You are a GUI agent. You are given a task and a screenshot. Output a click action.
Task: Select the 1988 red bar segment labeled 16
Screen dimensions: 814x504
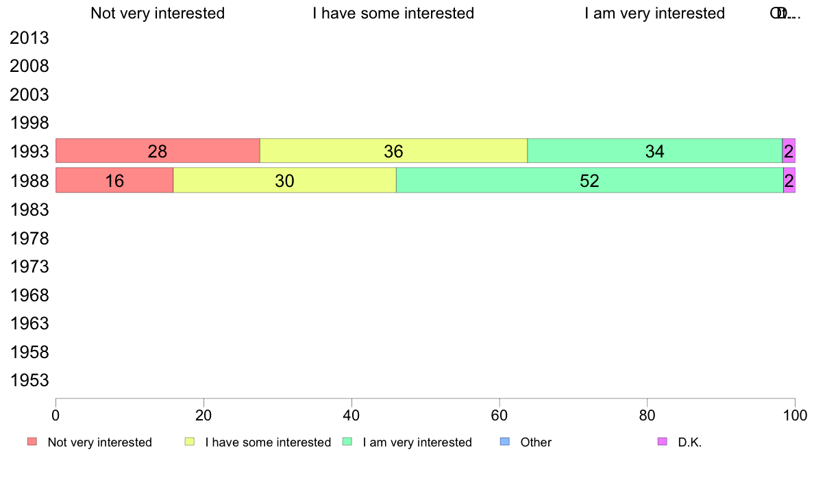[114, 180]
